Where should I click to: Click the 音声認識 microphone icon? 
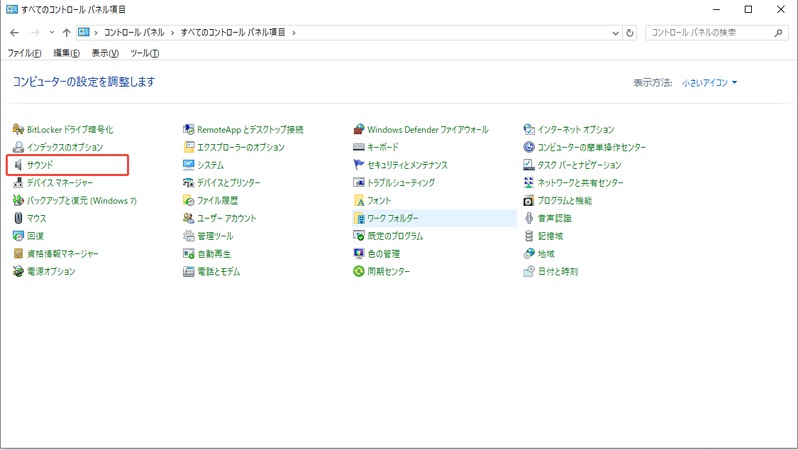[x=529, y=218]
